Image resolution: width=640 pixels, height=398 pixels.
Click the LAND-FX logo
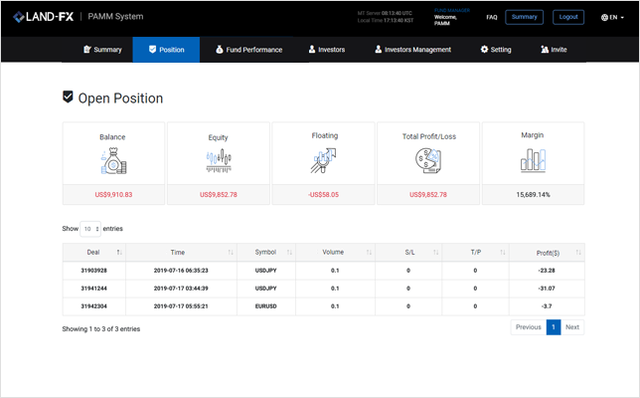(43, 17)
